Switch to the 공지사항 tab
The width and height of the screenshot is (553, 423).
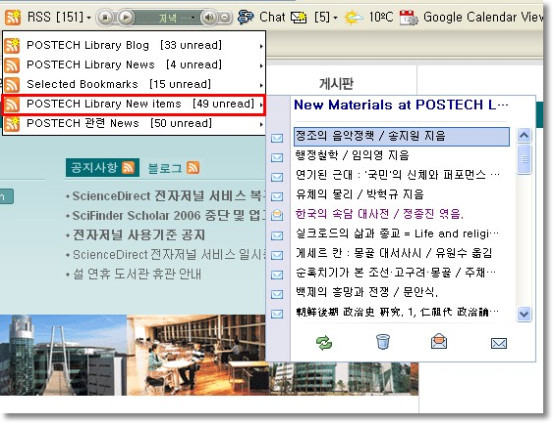(102, 168)
